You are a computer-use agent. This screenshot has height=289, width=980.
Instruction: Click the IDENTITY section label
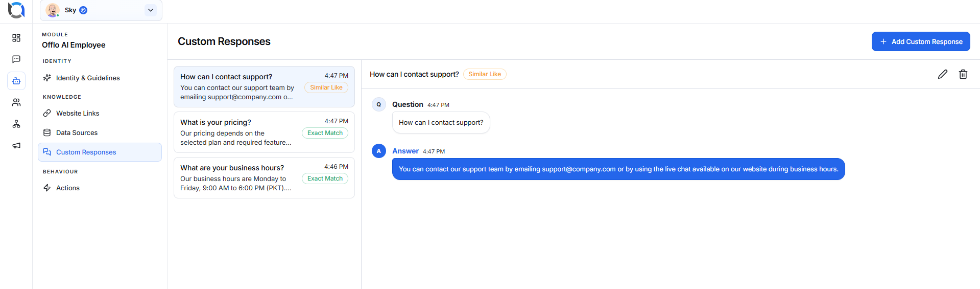tap(57, 61)
